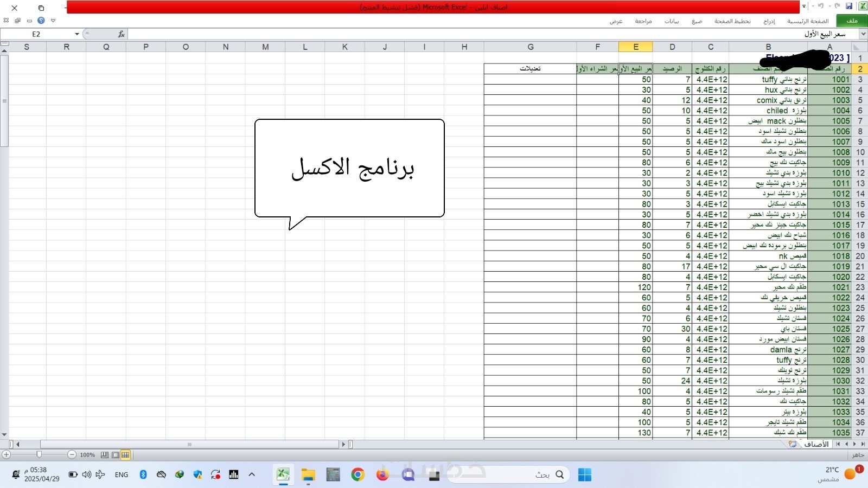
Task: Open the Windows Start button
Action: tap(584, 475)
